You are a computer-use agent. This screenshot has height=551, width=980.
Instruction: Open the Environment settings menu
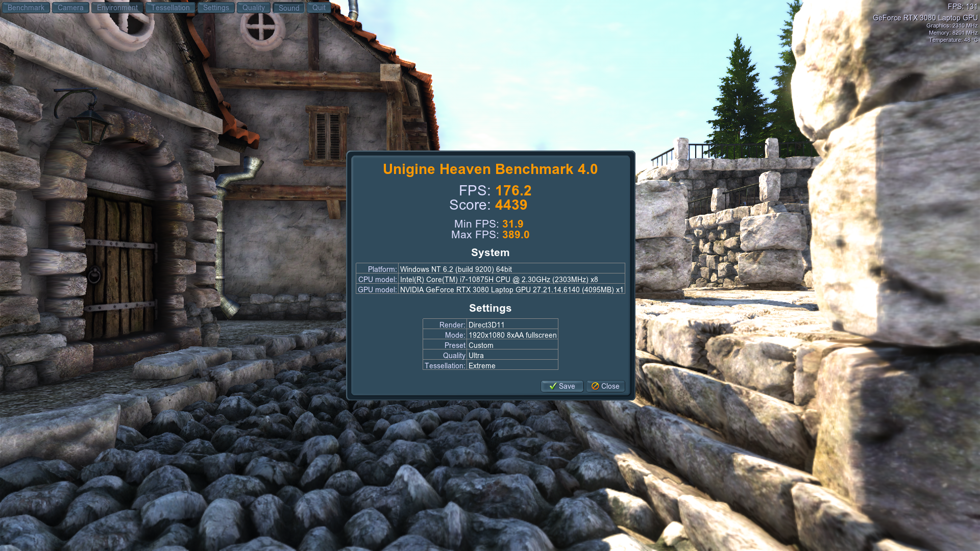point(117,8)
